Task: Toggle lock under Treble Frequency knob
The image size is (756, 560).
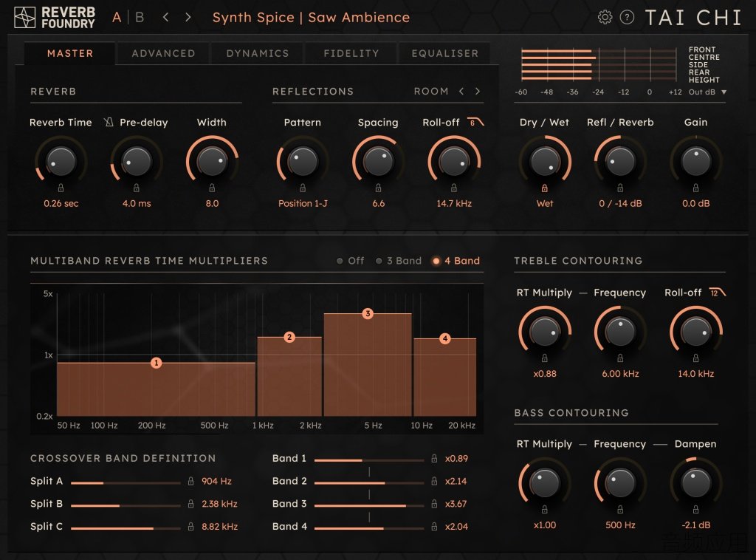Action: [620, 358]
